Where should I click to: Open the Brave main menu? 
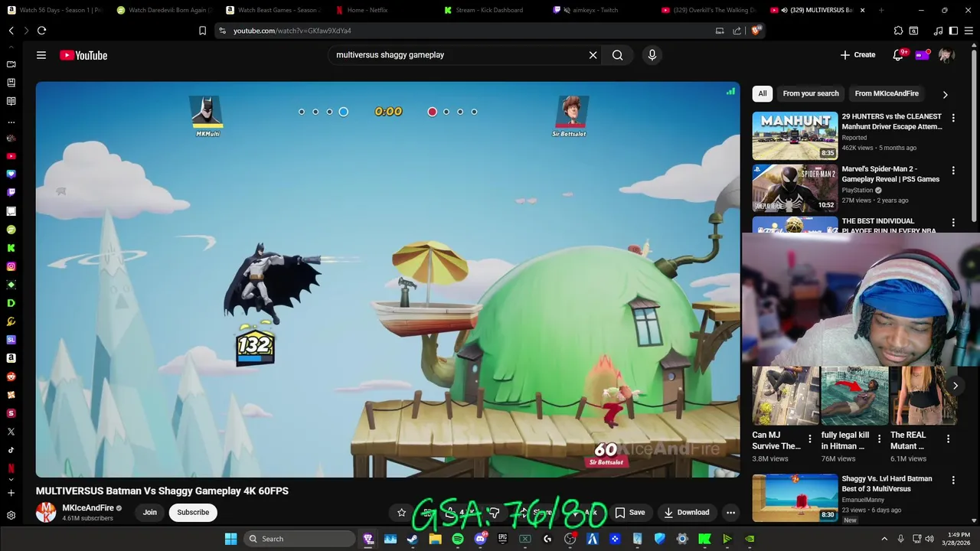pyautogui.click(x=969, y=31)
